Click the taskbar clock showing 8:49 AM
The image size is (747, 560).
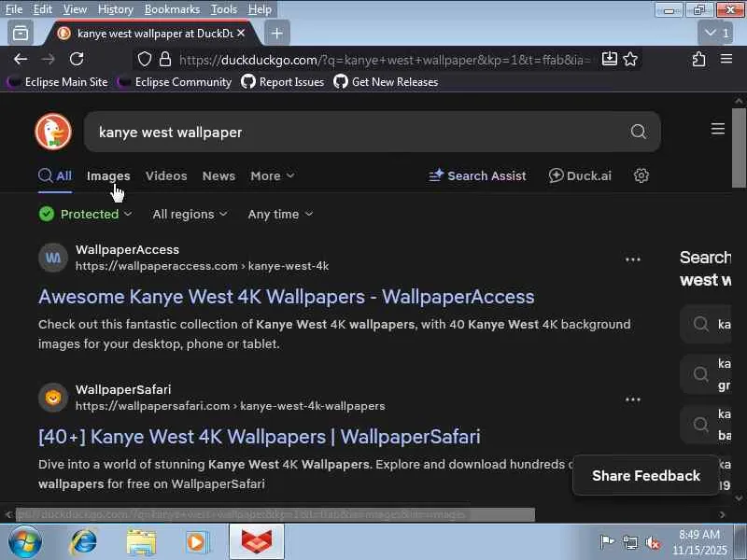tap(699, 542)
